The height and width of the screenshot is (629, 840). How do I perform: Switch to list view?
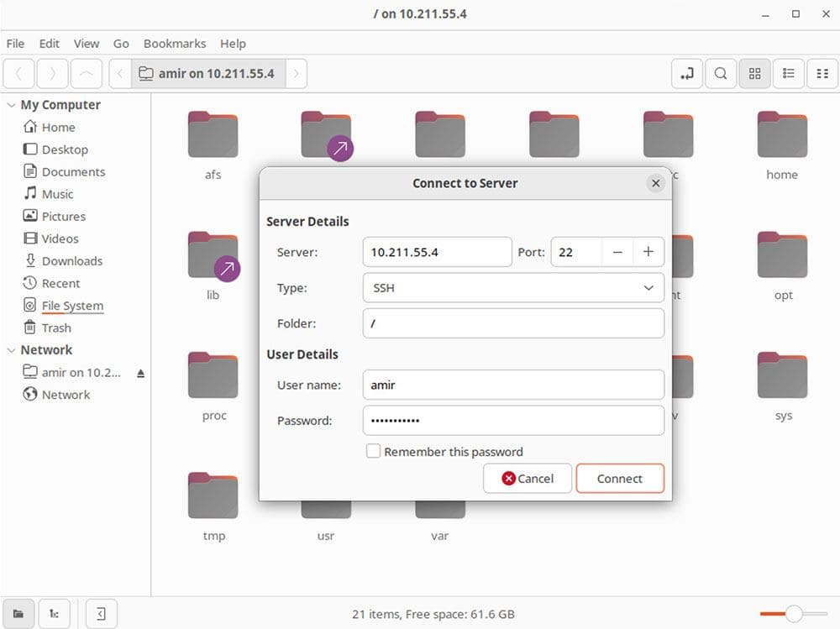789,74
